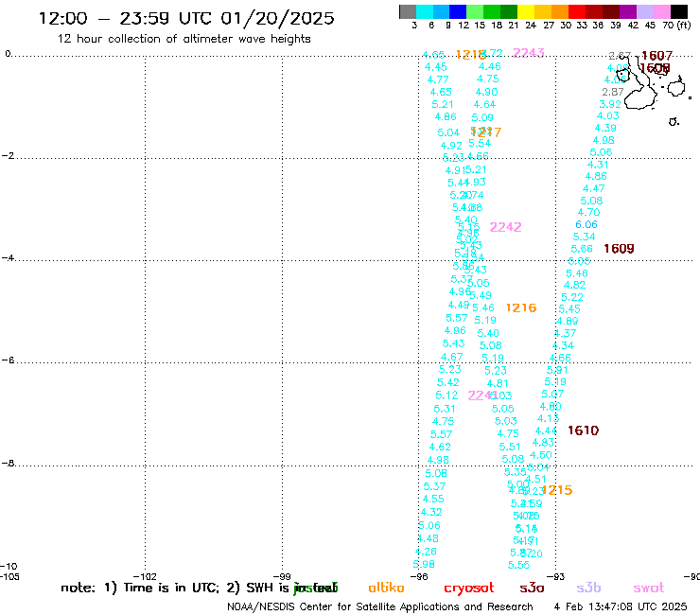Click the s3a pass label 1609
The width and height of the screenshot is (700, 615).
(x=619, y=249)
